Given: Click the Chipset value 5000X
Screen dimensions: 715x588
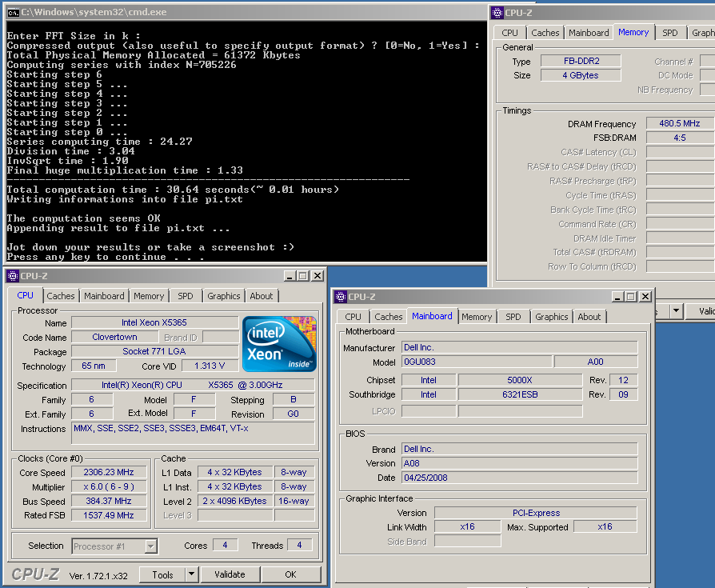Looking at the screenshot, I should (x=520, y=380).
